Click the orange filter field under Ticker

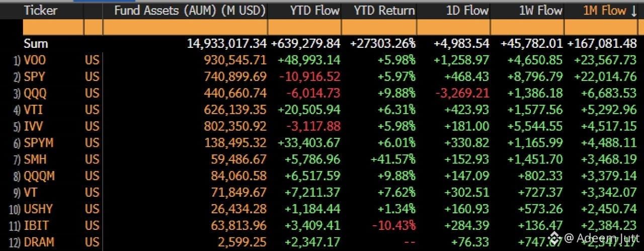(x=53, y=27)
